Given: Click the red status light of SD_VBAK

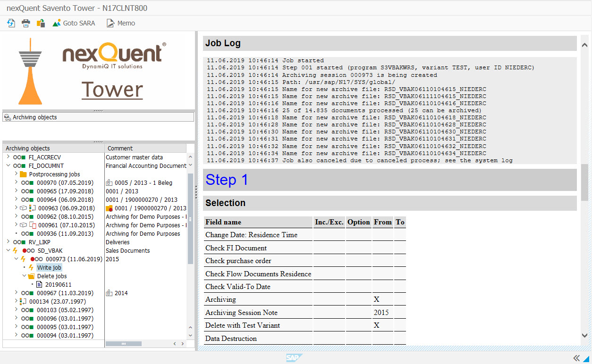Looking at the screenshot, I should 25,251.
